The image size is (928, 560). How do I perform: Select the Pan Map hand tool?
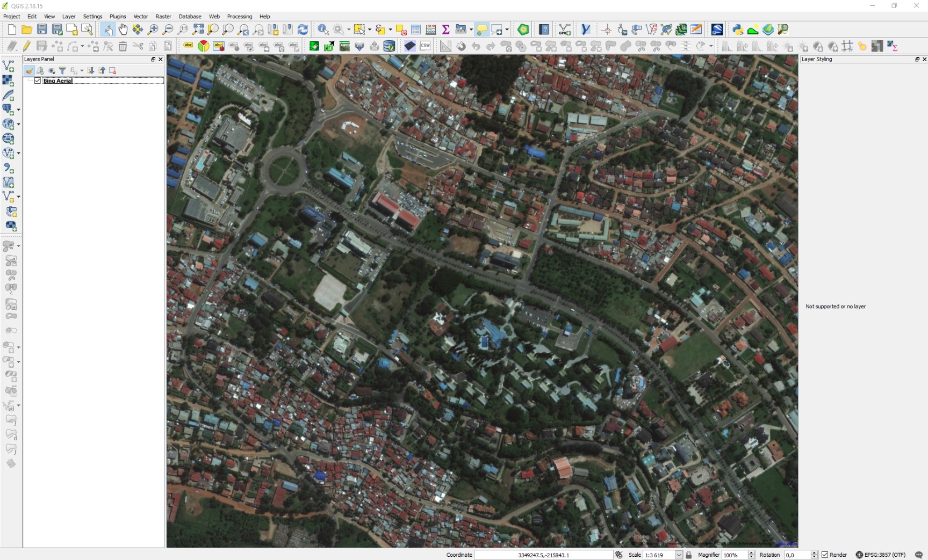(123, 30)
